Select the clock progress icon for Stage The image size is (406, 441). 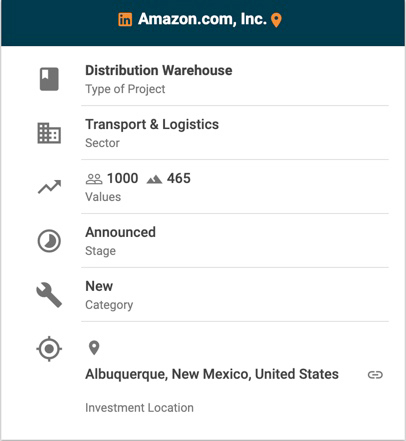(x=49, y=241)
